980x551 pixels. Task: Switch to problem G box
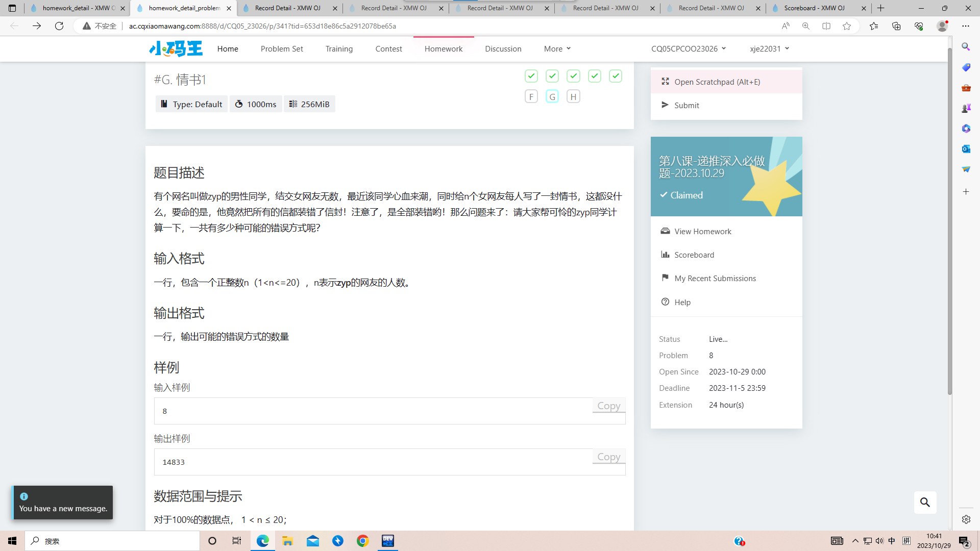(552, 96)
